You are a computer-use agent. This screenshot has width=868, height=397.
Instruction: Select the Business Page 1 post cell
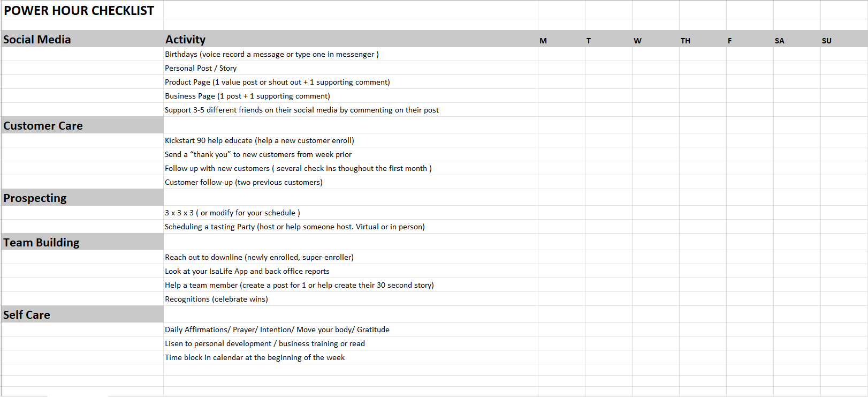point(351,96)
